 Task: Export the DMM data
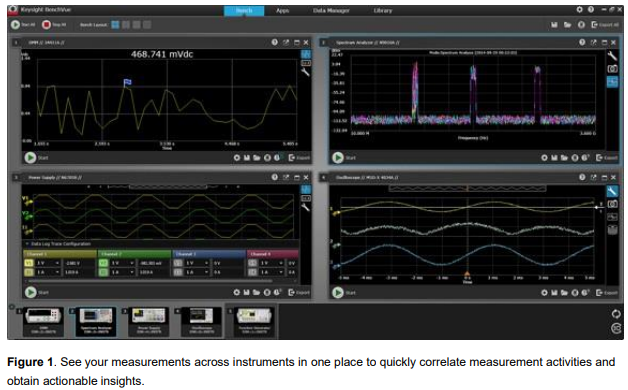299,158
